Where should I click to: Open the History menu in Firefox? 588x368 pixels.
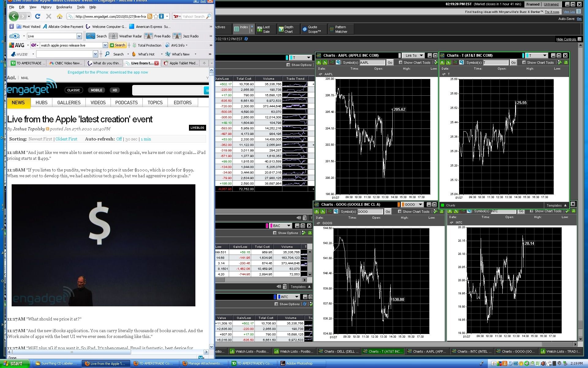pos(46,7)
